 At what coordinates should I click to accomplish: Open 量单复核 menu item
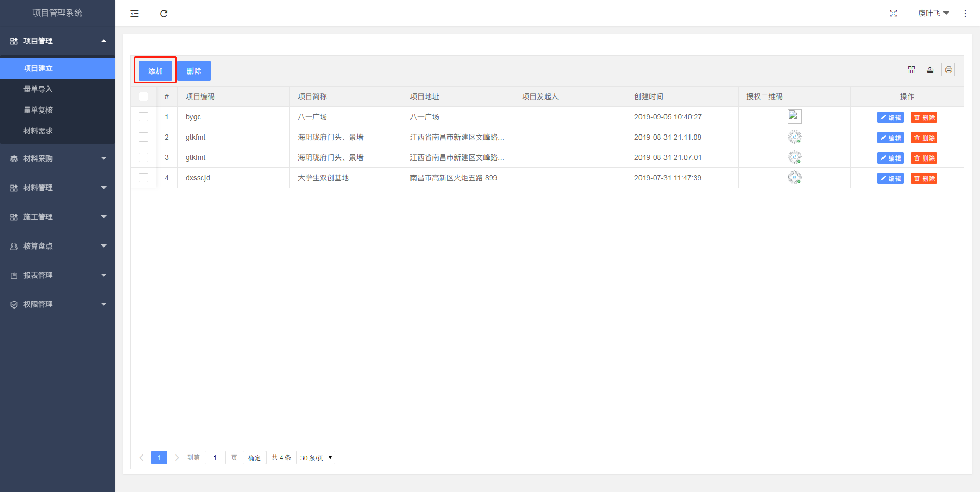(x=57, y=110)
